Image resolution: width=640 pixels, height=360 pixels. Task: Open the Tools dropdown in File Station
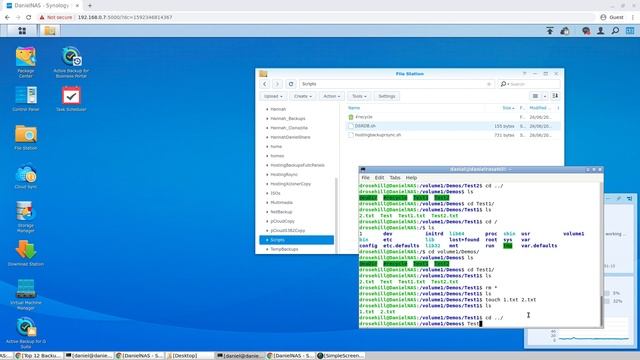tap(359, 96)
